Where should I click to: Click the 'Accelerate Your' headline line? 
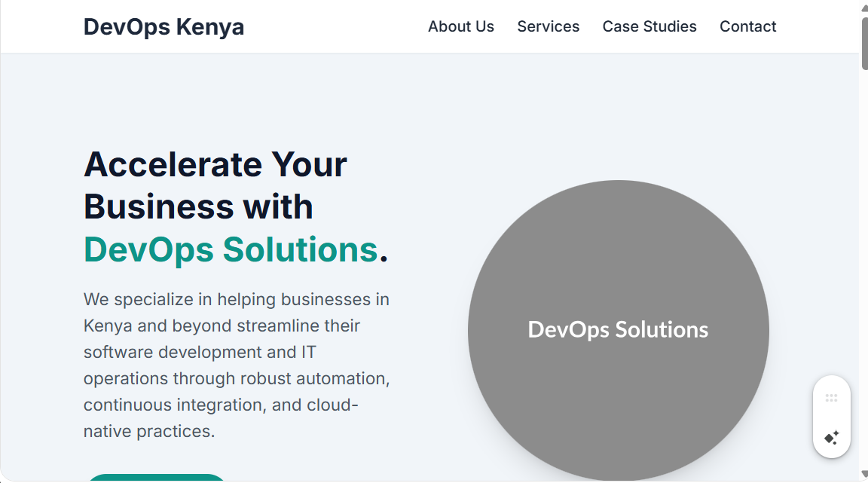coord(215,164)
